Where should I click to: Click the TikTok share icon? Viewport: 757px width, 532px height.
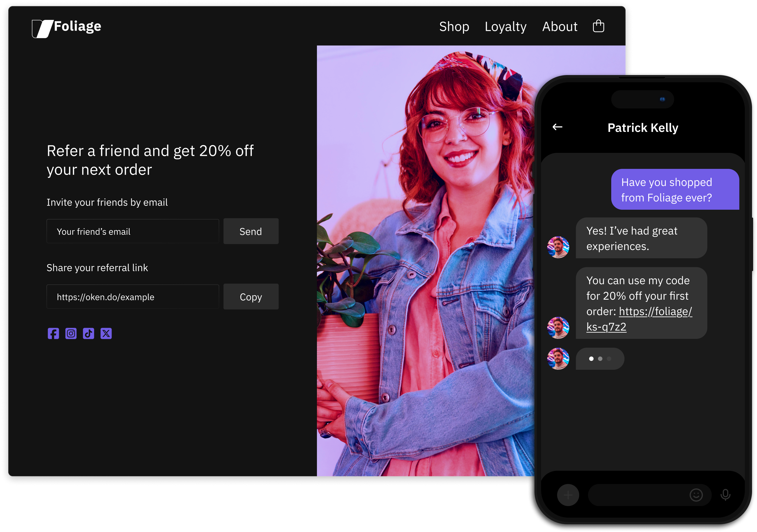click(88, 333)
